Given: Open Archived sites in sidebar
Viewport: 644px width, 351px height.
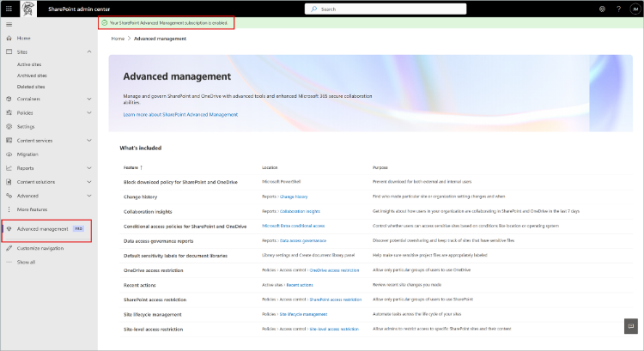Looking at the screenshot, I should tap(32, 76).
